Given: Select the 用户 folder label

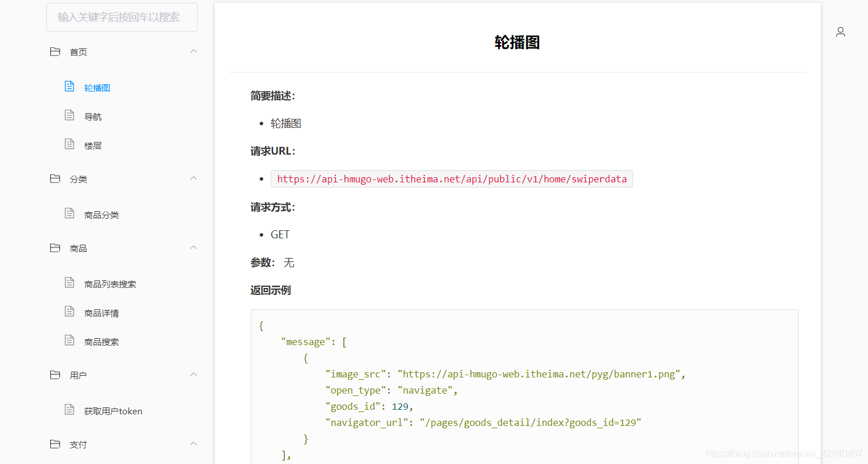Looking at the screenshot, I should pyautogui.click(x=78, y=375).
